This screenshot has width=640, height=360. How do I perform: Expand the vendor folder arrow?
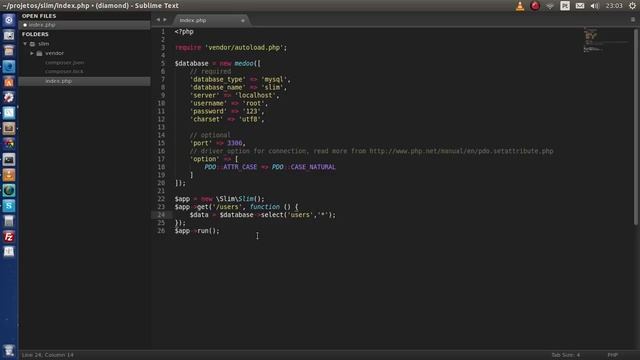tap(32, 53)
